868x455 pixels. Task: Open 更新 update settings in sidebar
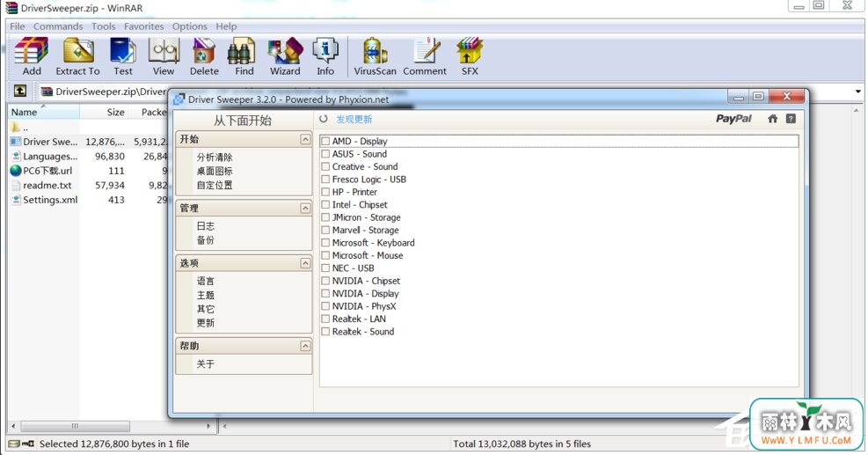206,323
